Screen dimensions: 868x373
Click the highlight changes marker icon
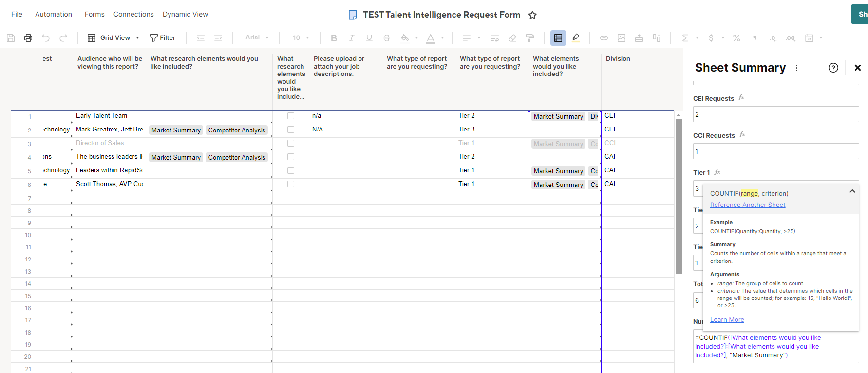[576, 38]
